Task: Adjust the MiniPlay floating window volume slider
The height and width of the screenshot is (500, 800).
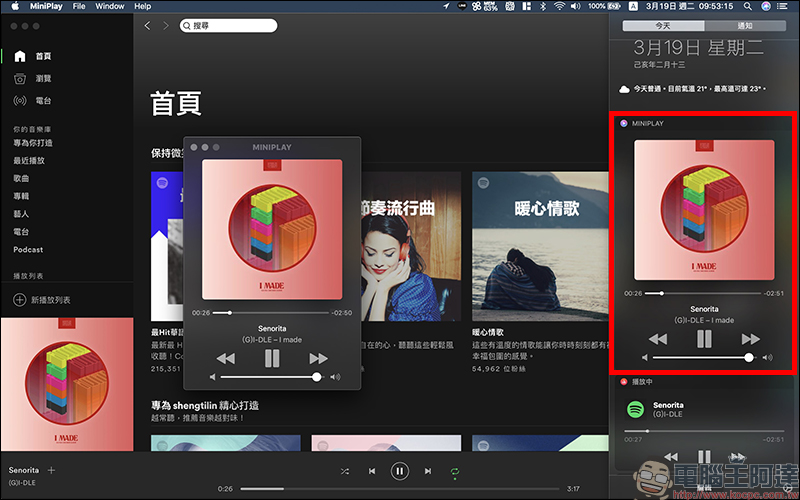Action: point(272,377)
